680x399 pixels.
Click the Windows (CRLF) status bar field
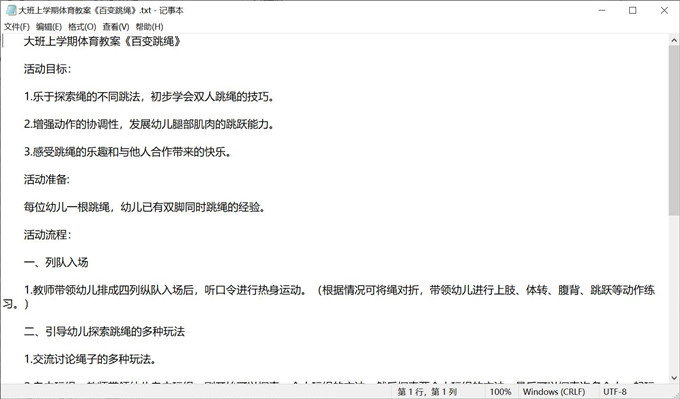tap(554, 392)
